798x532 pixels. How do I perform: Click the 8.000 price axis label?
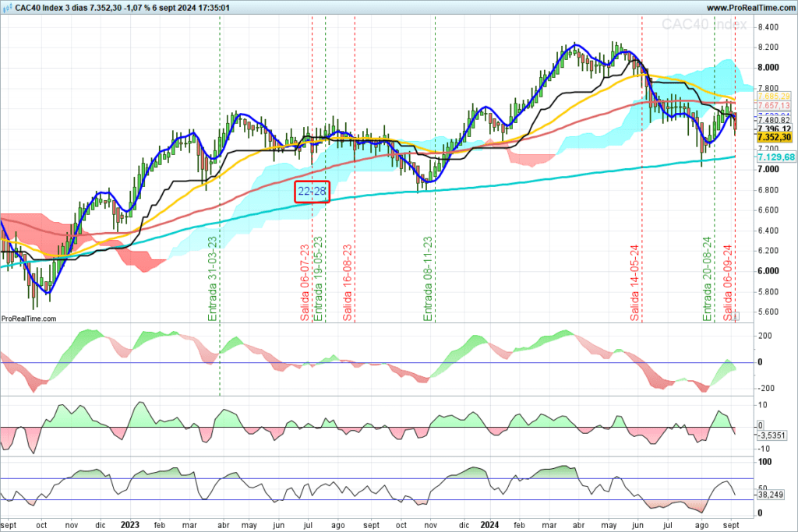(768, 68)
